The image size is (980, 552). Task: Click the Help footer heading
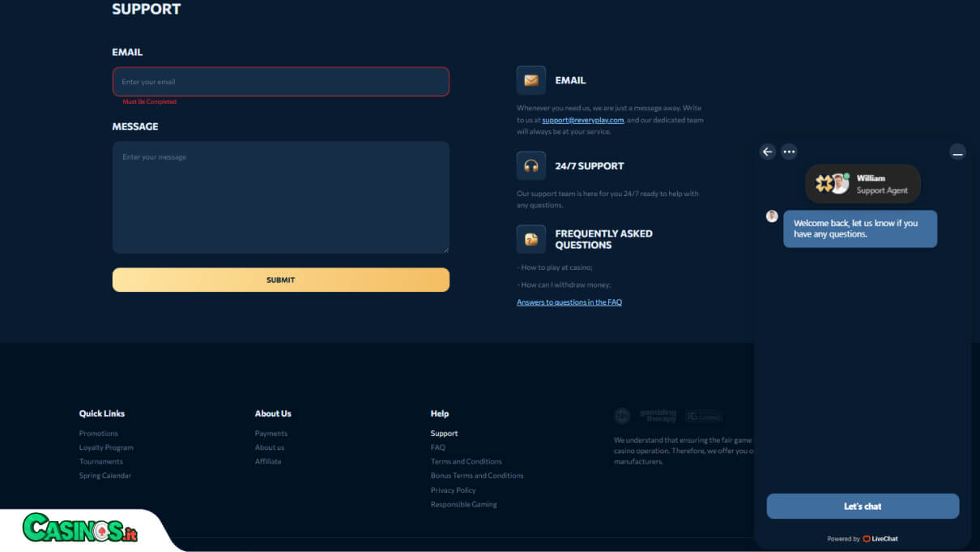tap(440, 413)
